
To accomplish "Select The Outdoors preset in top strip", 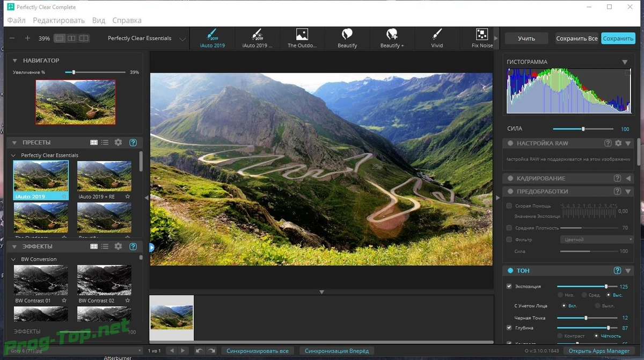I will [302, 39].
